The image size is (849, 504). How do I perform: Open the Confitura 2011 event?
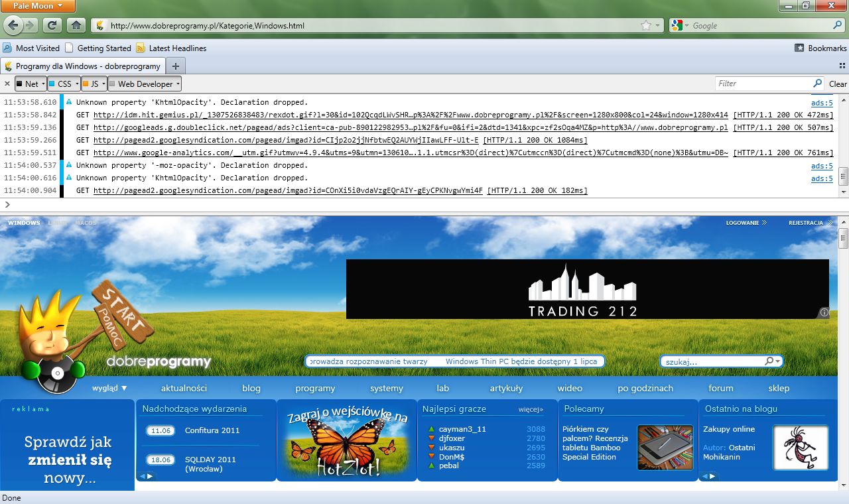point(212,430)
